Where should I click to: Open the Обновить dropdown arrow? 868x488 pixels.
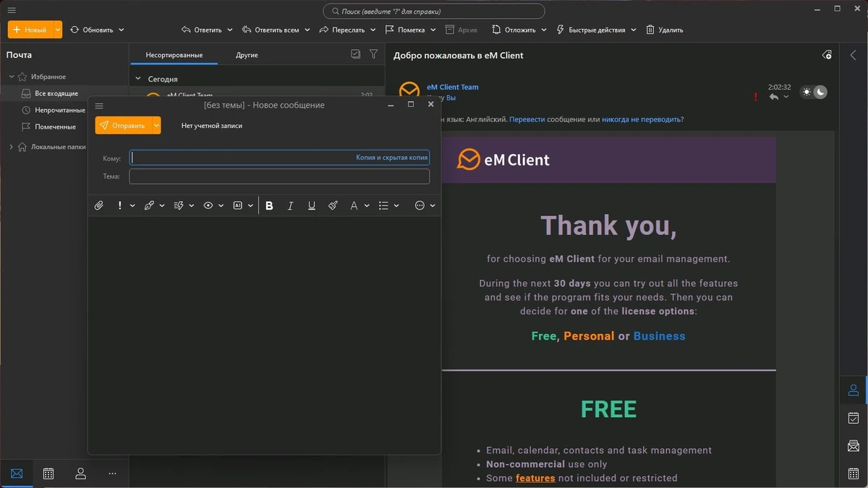[121, 30]
